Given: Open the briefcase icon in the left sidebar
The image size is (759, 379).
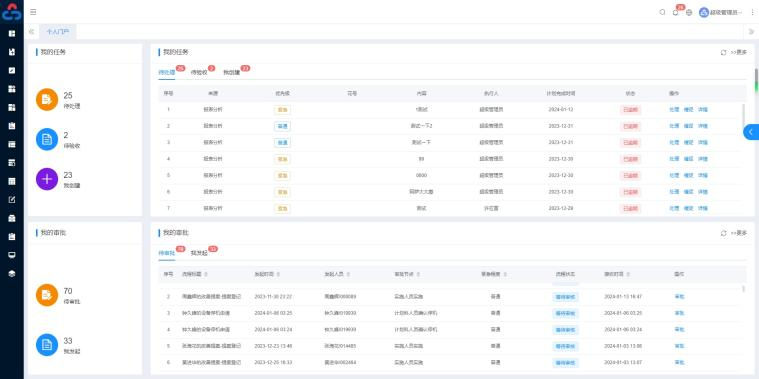Looking at the screenshot, I should pos(12,218).
